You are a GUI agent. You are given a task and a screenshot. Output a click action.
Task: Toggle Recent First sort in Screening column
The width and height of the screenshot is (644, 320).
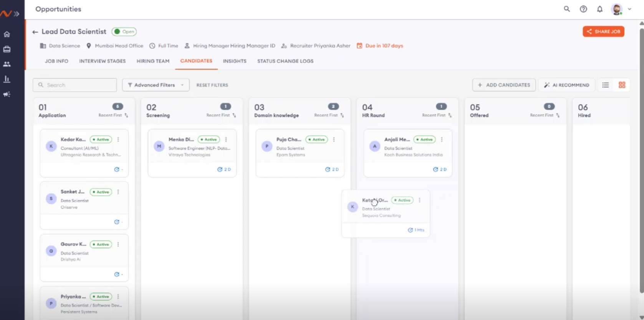[x=221, y=115]
